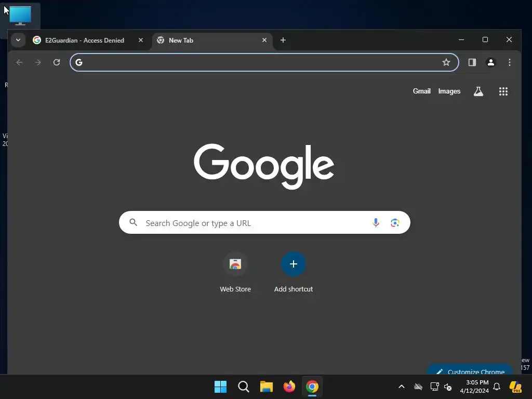Image resolution: width=532 pixels, height=399 pixels.
Task: Open File Explorer from taskbar
Action: 267,387
